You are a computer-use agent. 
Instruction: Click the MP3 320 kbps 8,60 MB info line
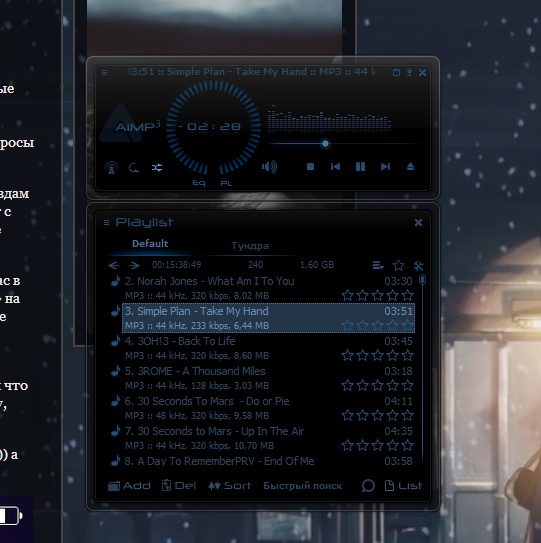pyautogui.click(x=197, y=356)
